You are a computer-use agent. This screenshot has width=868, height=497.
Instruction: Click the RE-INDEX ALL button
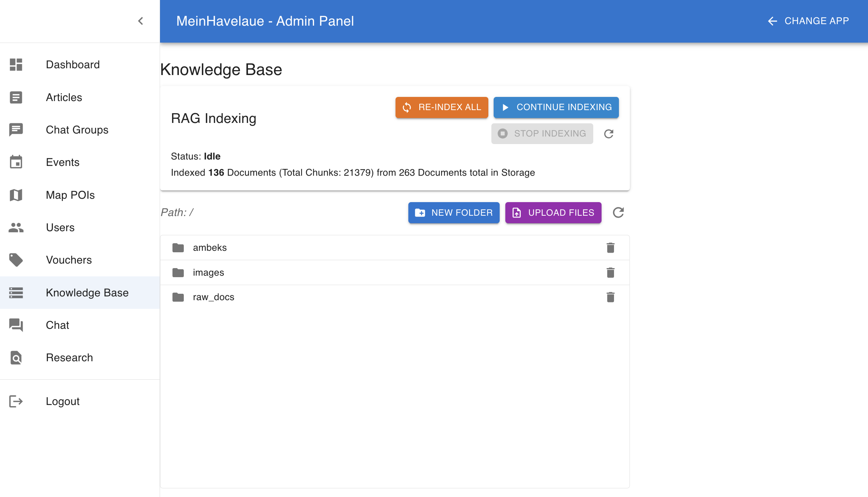(x=442, y=107)
